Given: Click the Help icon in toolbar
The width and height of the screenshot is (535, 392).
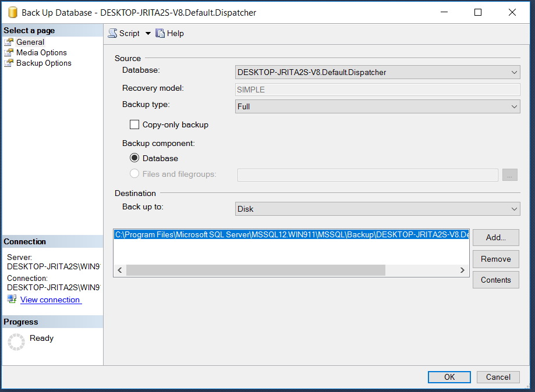Looking at the screenshot, I should pyautogui.click(x=160, y=33).
